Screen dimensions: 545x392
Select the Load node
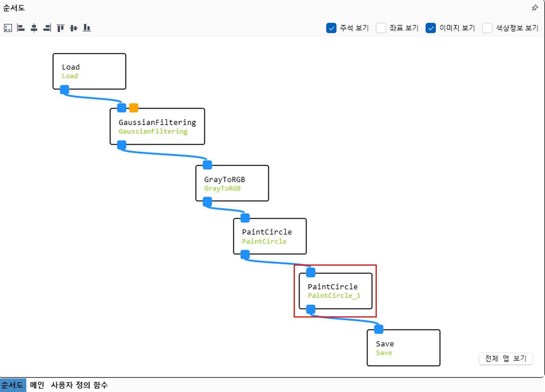pos(89,71)
